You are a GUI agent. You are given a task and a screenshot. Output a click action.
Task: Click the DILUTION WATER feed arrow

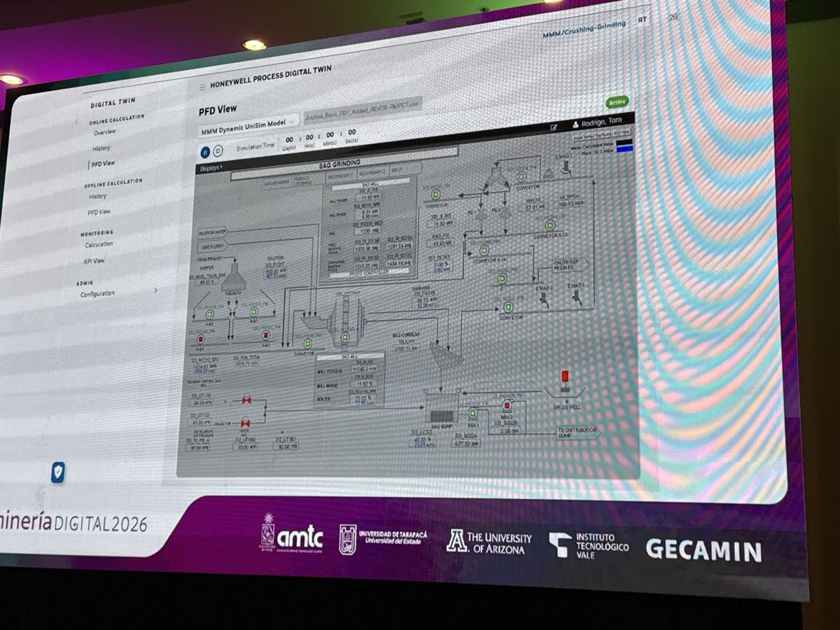point(213,232)
